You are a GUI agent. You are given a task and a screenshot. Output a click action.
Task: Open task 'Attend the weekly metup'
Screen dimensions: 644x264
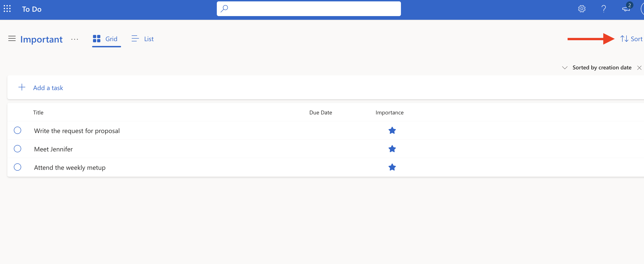[x=70, y=167]
